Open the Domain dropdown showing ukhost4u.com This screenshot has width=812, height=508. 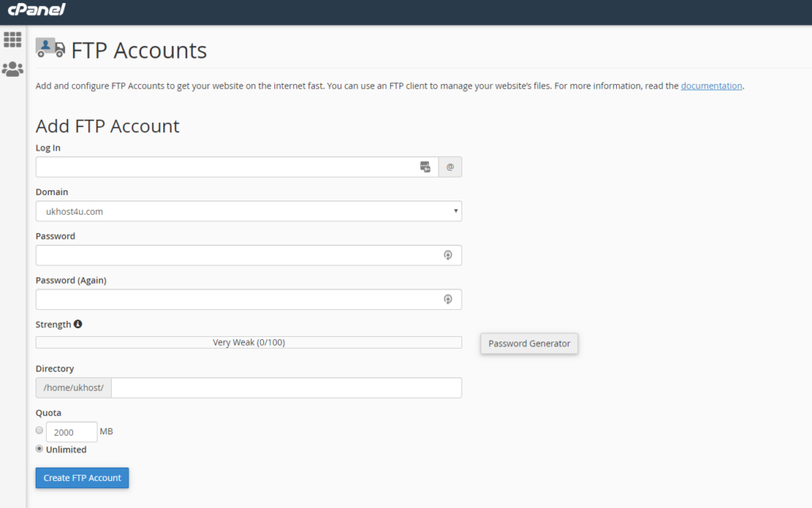pos(248,211)
